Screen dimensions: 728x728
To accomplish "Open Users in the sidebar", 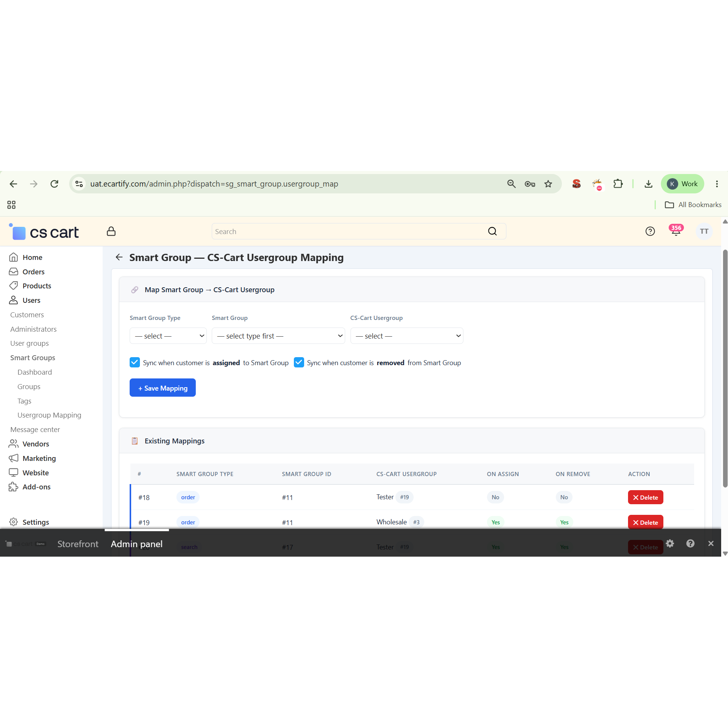I will [31, 300].
